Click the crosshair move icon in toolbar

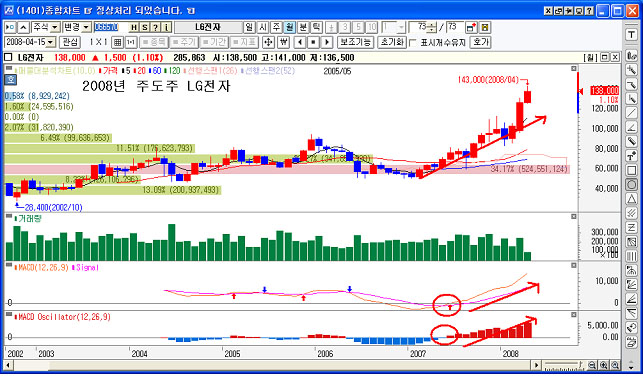(268, 42)
